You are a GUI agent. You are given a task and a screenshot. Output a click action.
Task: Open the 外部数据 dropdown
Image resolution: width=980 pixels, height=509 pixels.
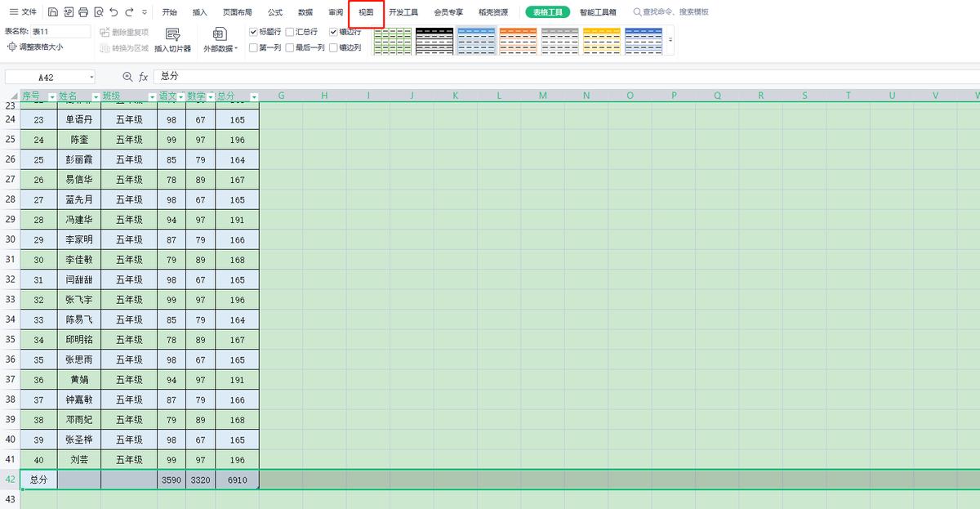click(219, 47)
